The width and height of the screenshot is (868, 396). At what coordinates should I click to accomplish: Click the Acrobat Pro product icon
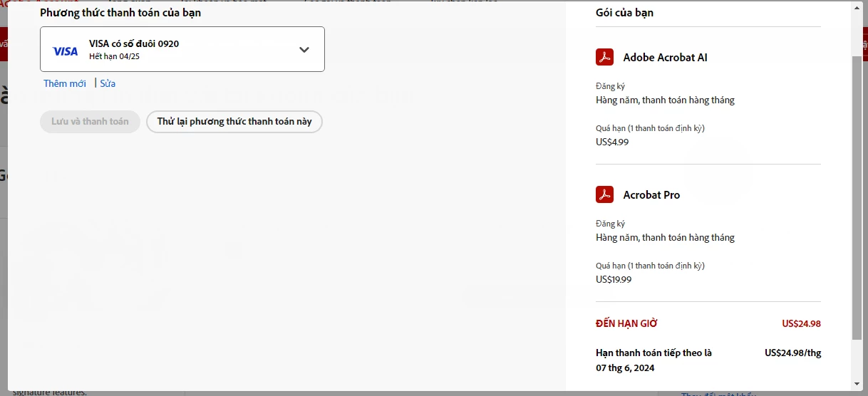pos(604,194)
